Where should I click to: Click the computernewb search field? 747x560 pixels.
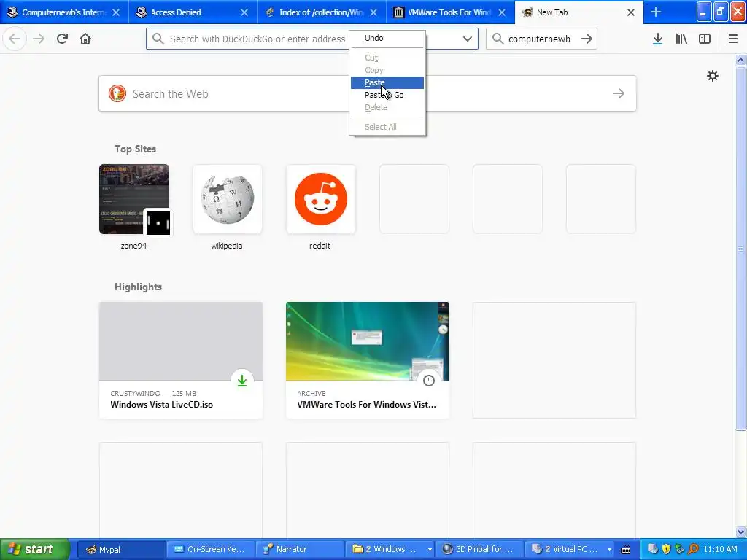[x=541, y=39]
